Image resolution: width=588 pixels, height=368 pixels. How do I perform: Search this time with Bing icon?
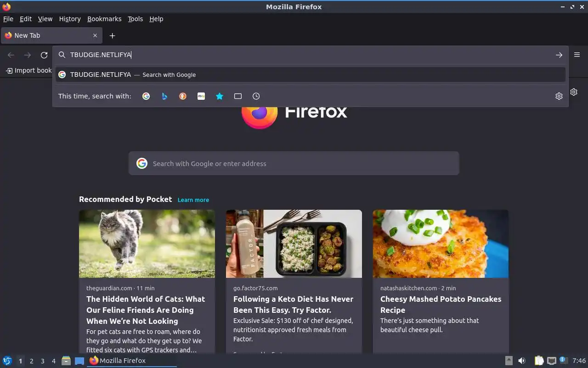point(164,96)
